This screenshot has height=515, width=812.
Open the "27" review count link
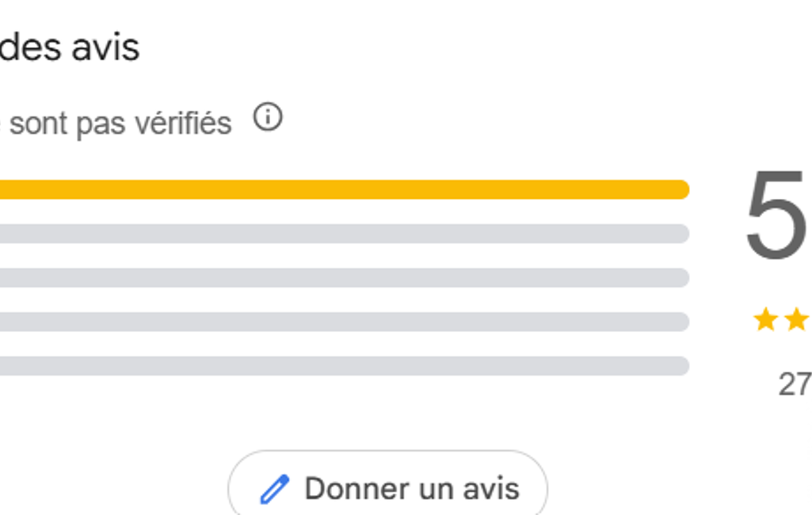(795, 384)
